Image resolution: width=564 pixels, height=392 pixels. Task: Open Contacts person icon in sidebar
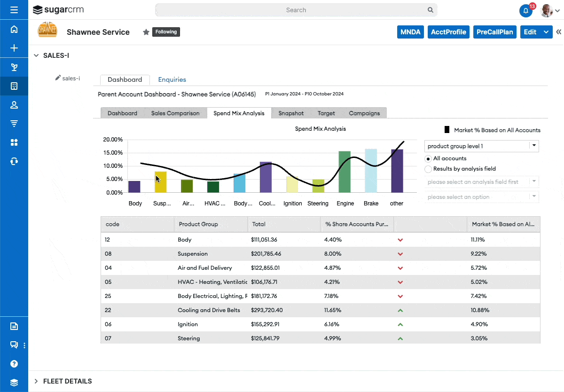14,105
